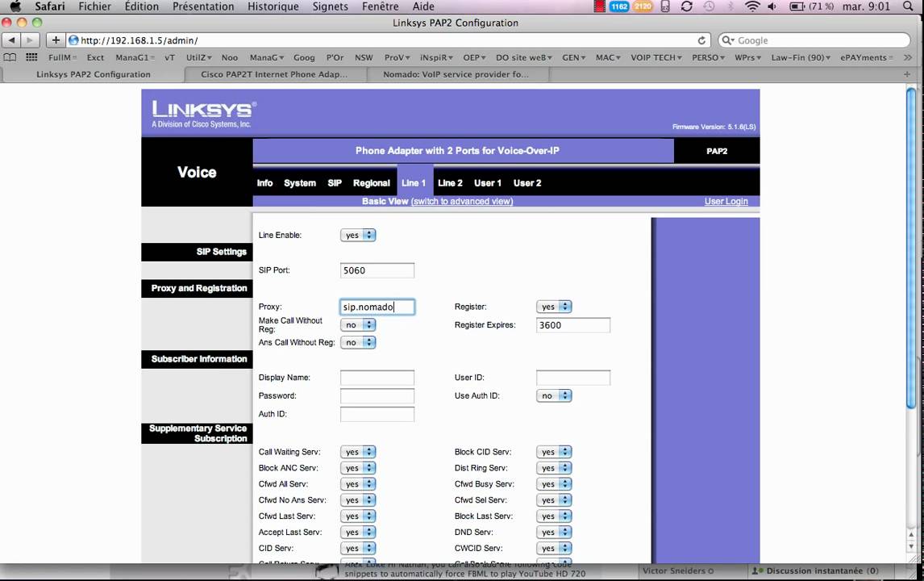Switch to the SIP tab
Image resolution: width=924 pixels, height=581 pixels.
coord(334,183)
